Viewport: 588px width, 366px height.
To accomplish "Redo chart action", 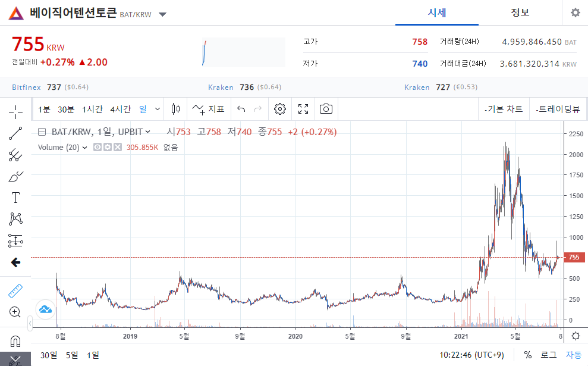I will (257, 110).
